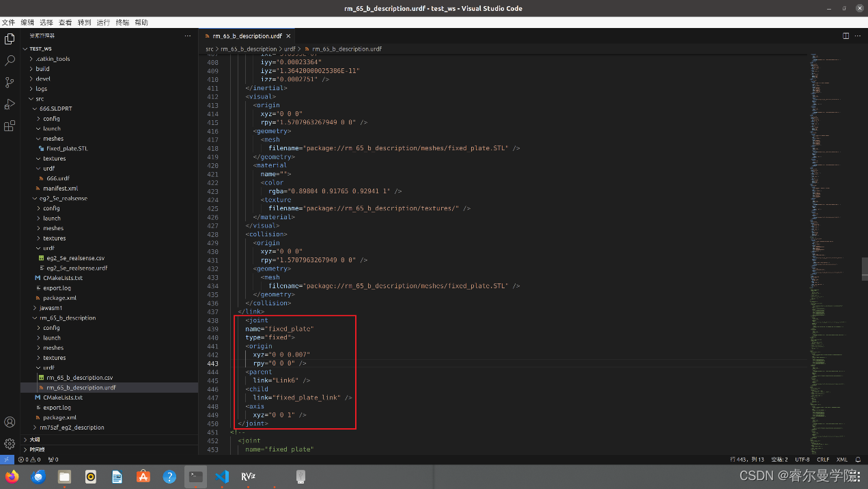The height and width of the screenshot is (489, 868).
Task: Change end of line sequence CRLF
Action: (824, 460)
